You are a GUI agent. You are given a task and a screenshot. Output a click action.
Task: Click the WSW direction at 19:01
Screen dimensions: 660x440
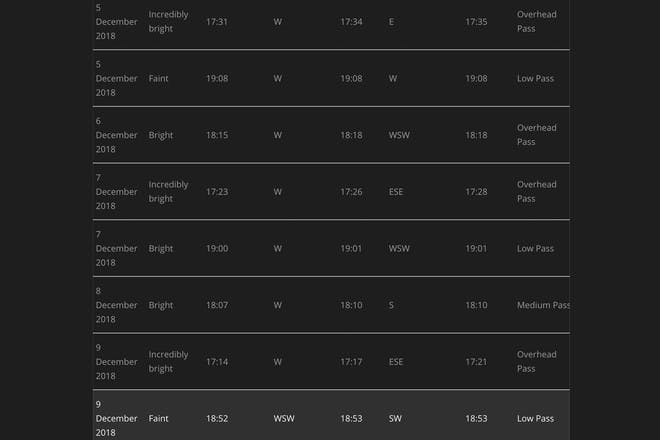click(399, 248)
